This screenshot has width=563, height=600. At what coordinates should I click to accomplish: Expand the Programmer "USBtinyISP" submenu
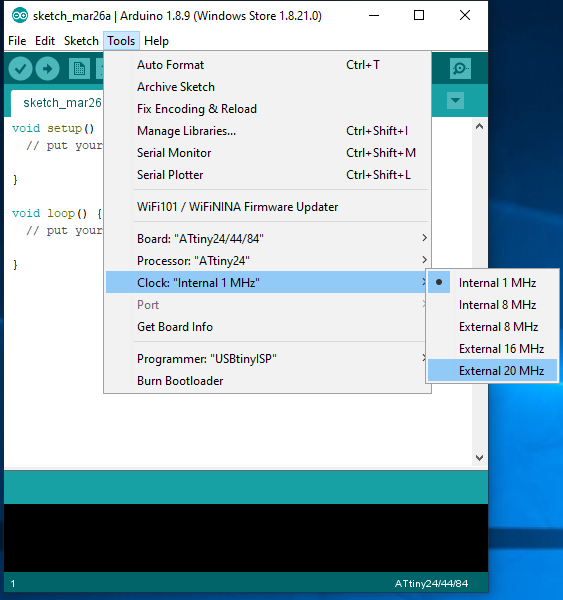tap(267, 359)
